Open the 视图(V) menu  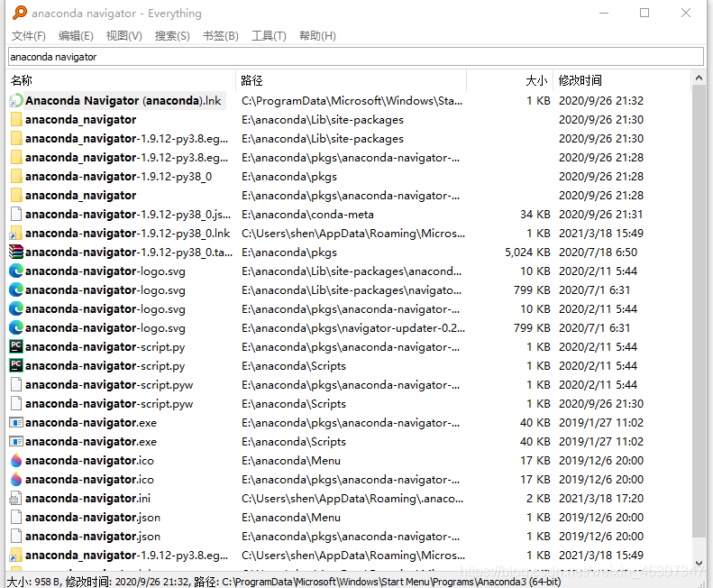[x=124, y=36]
